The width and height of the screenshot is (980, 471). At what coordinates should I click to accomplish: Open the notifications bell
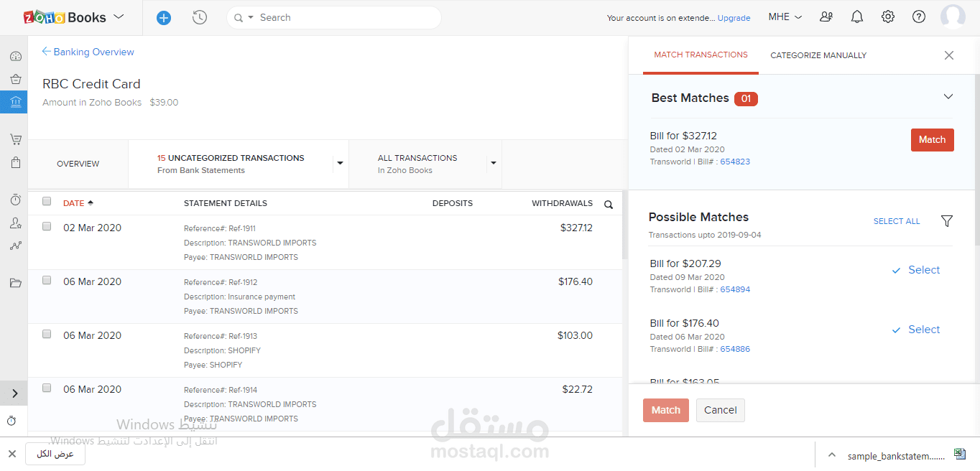pos(857,17)
